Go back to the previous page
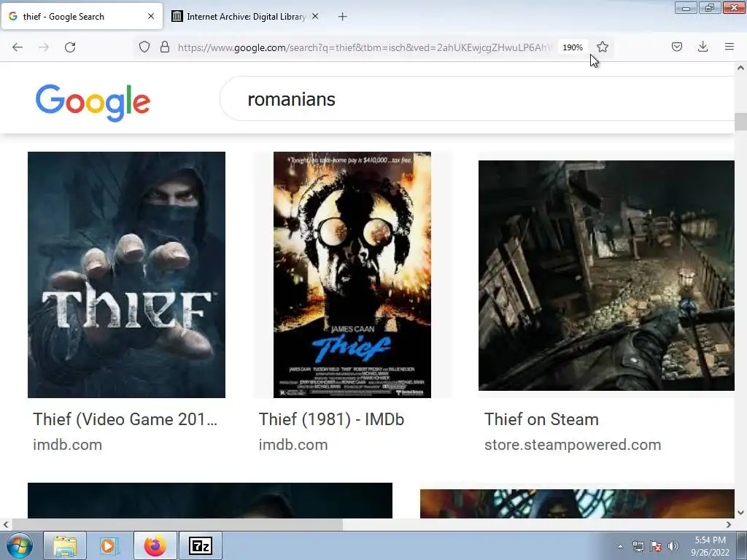 pyautogui.click(x=18, y=47)
